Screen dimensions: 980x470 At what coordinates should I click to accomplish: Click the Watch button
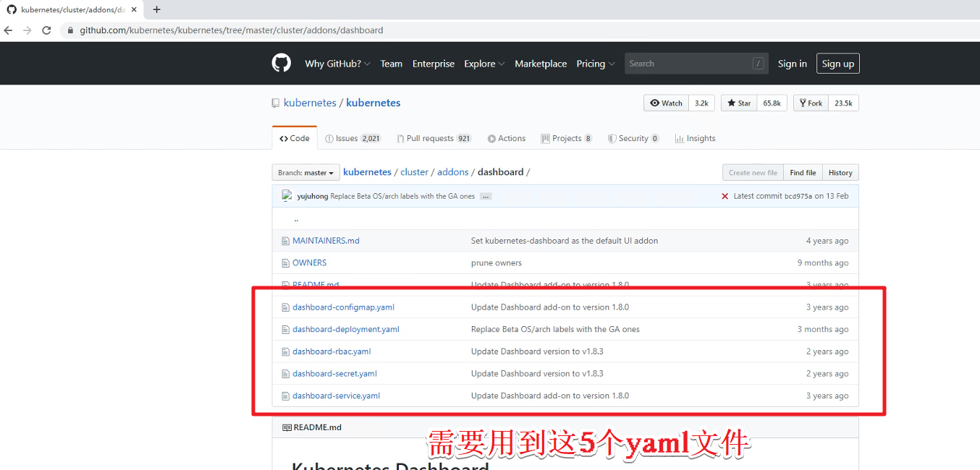point(666,103)
